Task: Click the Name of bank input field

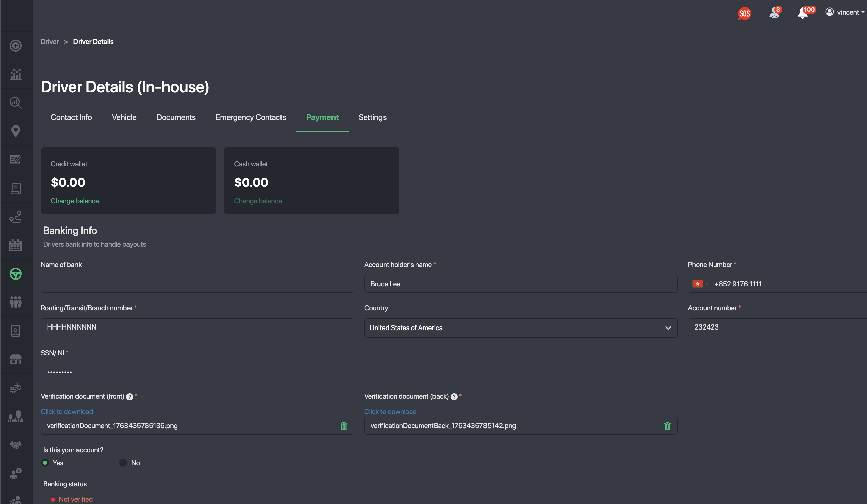Action: (x=197, y=284)
